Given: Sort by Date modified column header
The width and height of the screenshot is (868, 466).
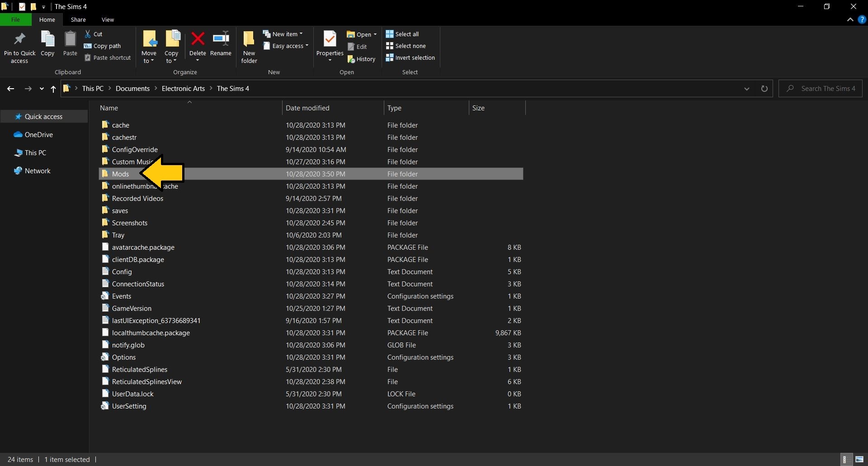Looking at the screenshot, I should point(333,108).
